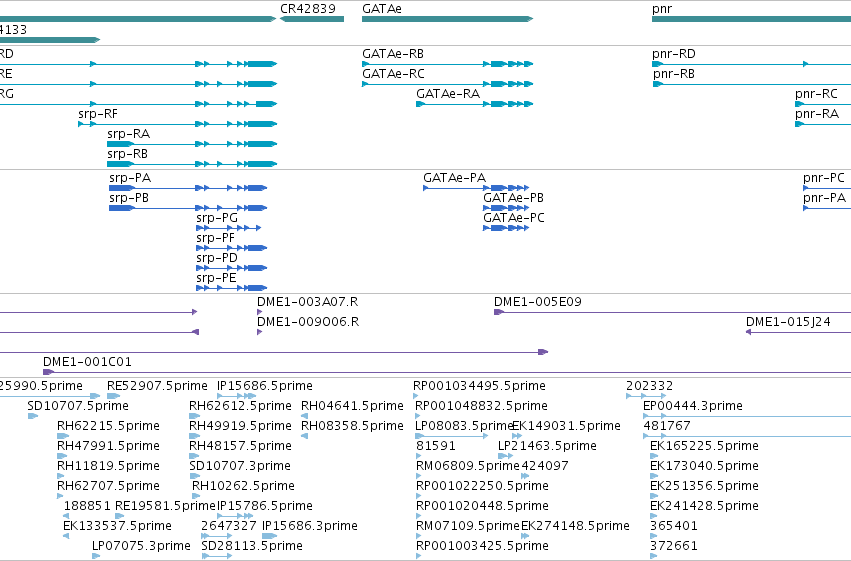Click the DME1-009O06.R clone feature
The width and height of the screenshot is (851, 561).
[x=259, y=332]
